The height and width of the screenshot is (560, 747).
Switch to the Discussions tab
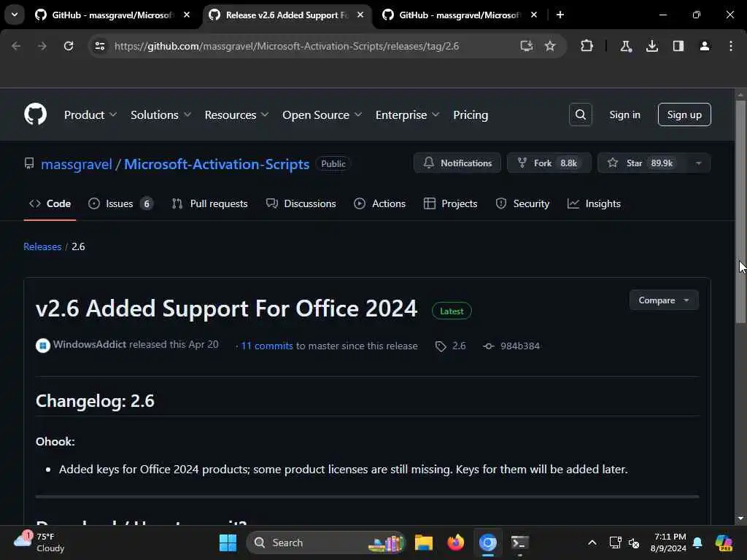click(x=301, y=203)
